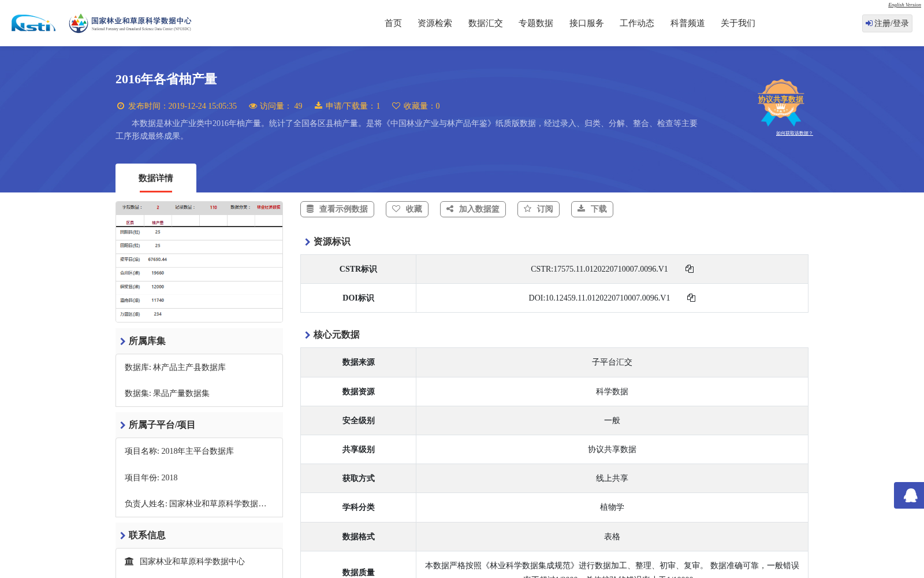Viewport: 924px width, 578px height.
Task: Open the QQ customer service floating icon
Action: coord(910,495)
